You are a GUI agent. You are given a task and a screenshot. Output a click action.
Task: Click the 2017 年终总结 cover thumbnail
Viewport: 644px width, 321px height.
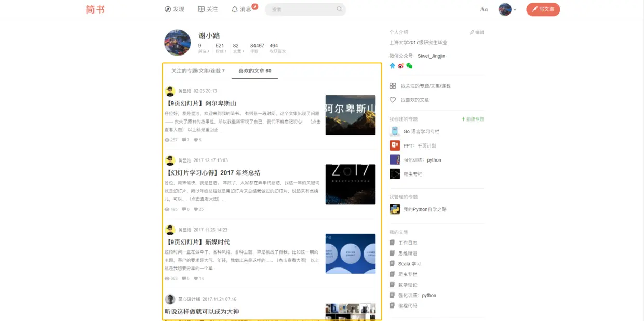coord(351,184)
